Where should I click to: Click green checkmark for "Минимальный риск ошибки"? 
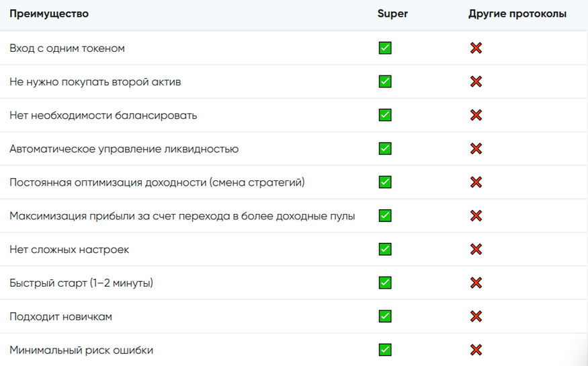[385, 350]
